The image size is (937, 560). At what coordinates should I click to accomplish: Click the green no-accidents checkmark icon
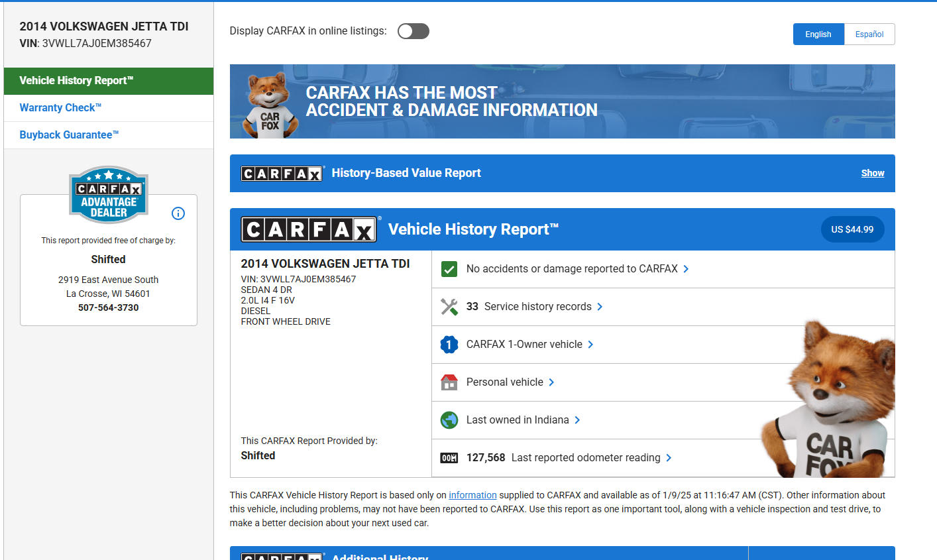point(449,269)
